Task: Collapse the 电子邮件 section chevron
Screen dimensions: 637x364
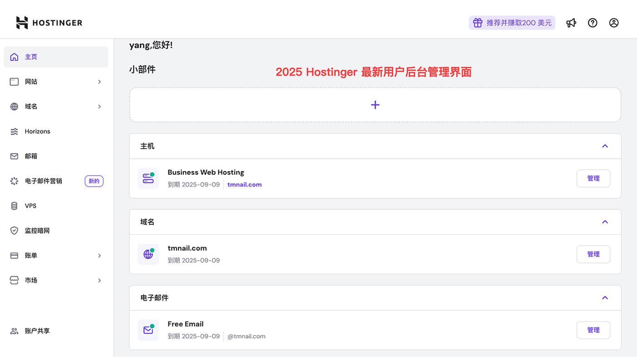Action: coord(605,298)
